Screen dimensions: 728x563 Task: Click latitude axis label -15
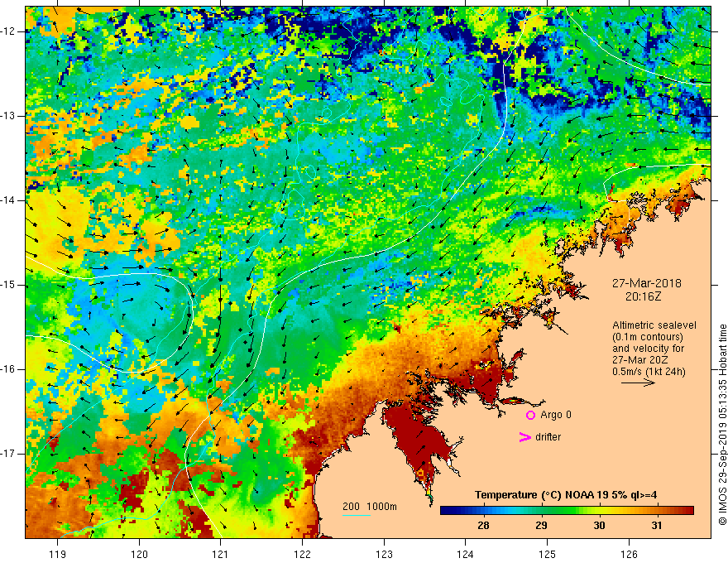coord(8,285)
